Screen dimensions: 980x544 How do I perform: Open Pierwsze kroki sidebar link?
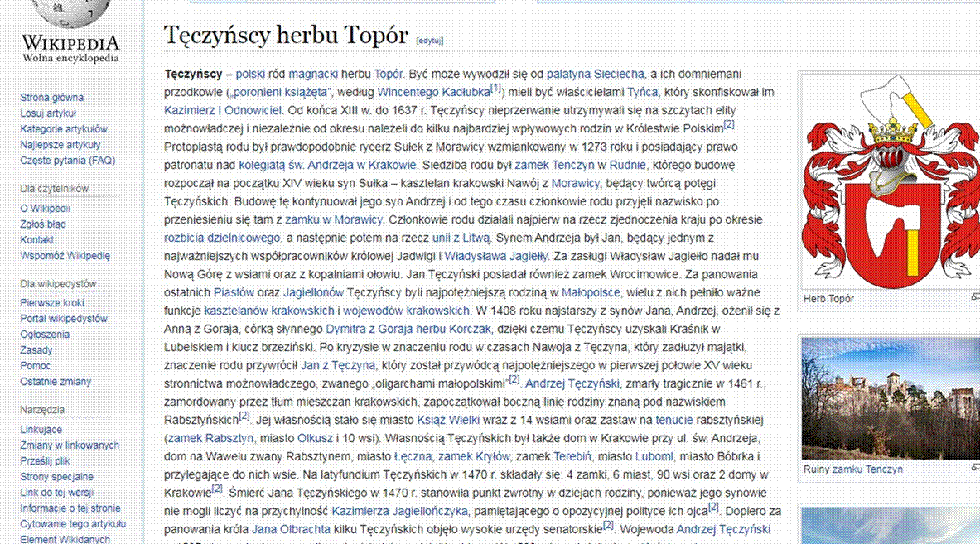(x=52, y=302)
